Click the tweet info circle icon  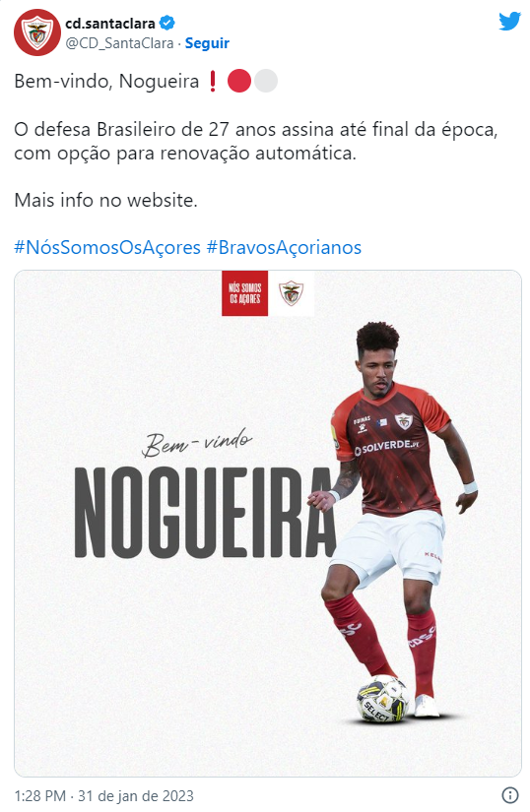point(510,795)
